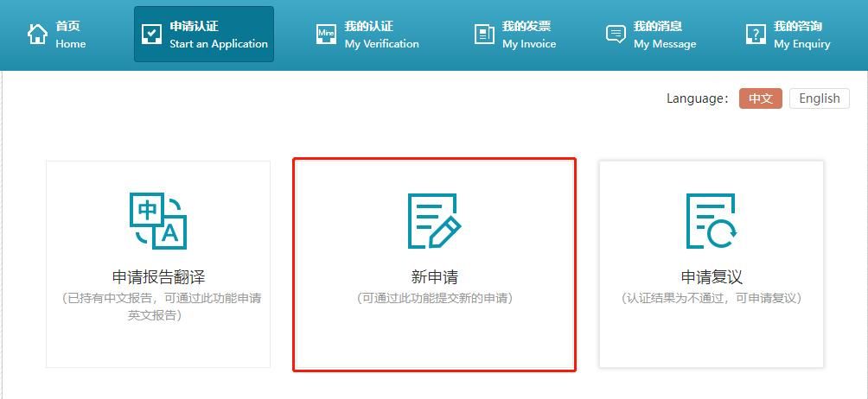This screenshot has height=399, width=868.
Task: Click the Language: label
Action: [x=698, y=98]
